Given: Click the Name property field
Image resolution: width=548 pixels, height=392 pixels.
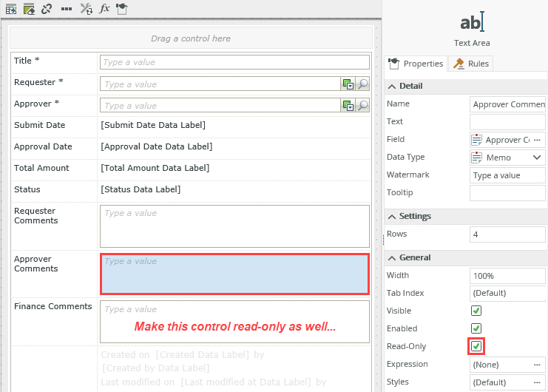Looking at the screenshot, I should [507, 104].
